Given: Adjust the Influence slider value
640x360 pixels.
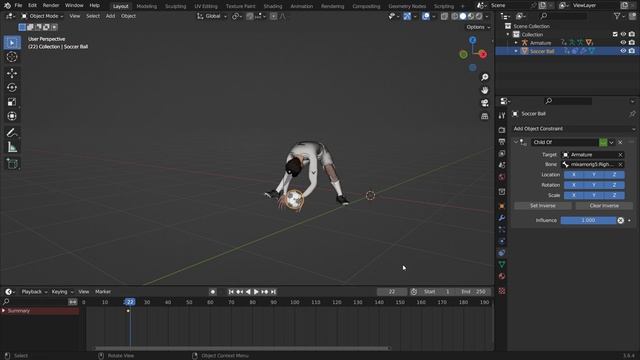Looking at the screenshot, I should (x=588, y=220).
